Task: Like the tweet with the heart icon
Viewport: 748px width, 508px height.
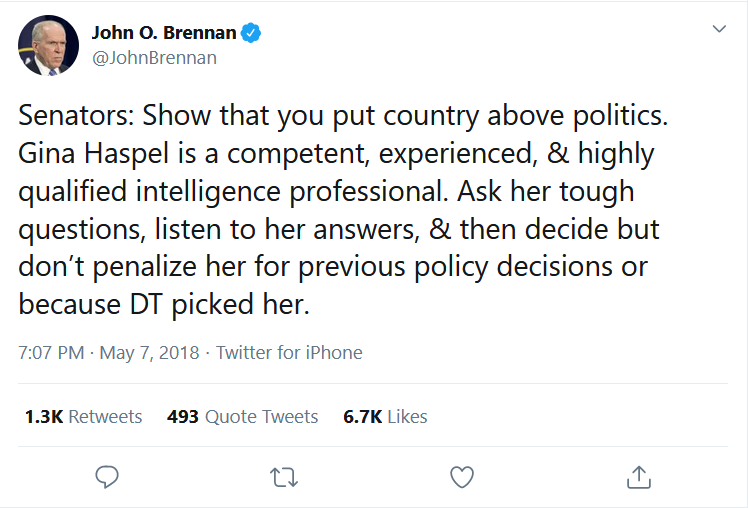Action: (461, 477)
